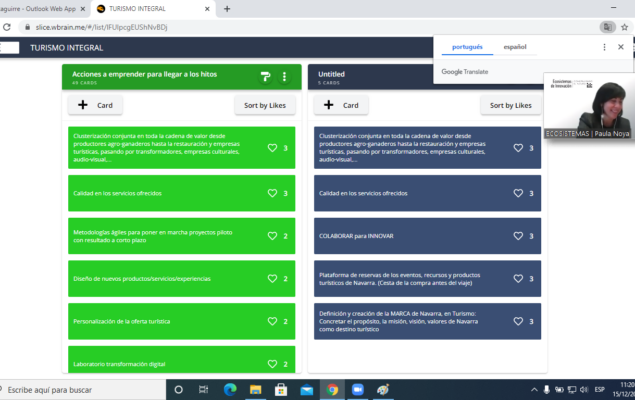Bookmark this page with the star icon

pos(624,28)
